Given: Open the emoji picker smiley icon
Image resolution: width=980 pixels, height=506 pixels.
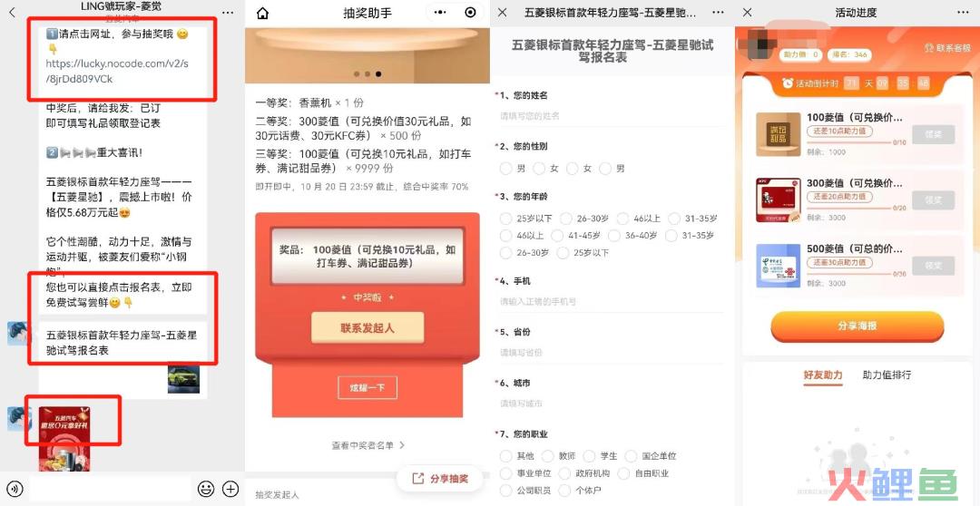Looking at the screenshot, I should pyautogui.click(x=206, y=489).
